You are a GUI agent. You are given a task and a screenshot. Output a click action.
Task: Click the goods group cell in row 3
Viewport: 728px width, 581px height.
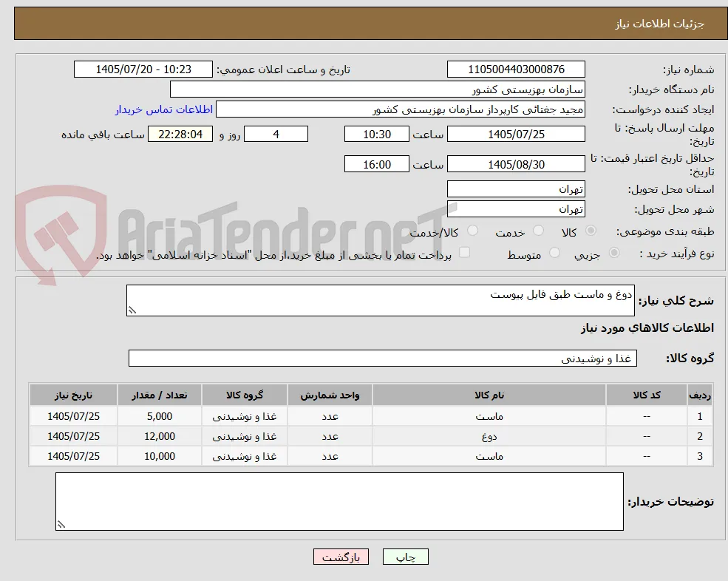click(245, 457)
